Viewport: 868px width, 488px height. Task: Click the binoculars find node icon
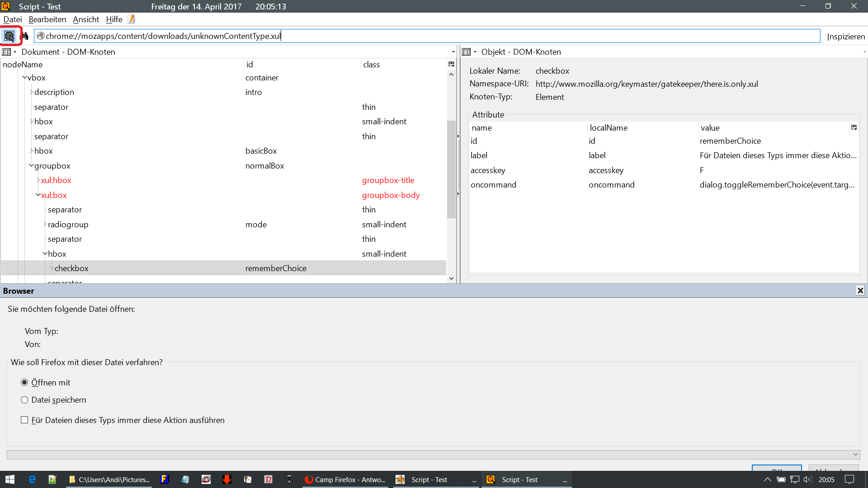tap(25, 36)
